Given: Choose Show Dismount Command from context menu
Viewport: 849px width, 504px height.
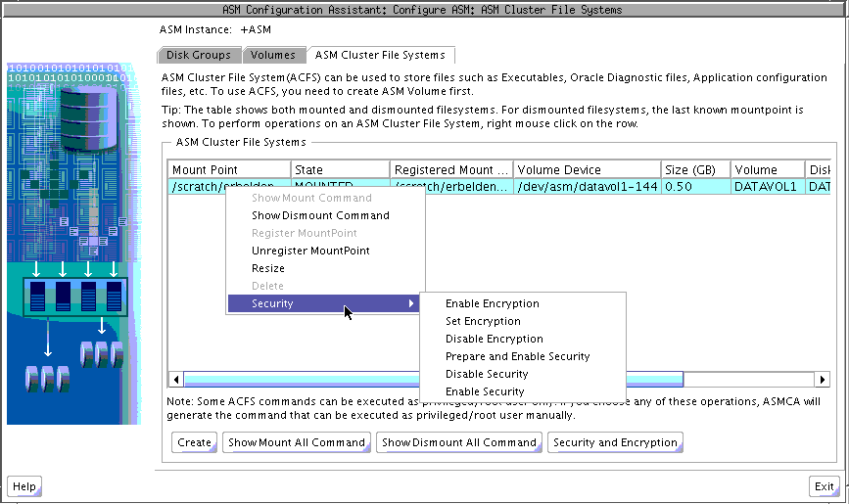Looking at the screenshot, I should [x=320, y=215].
